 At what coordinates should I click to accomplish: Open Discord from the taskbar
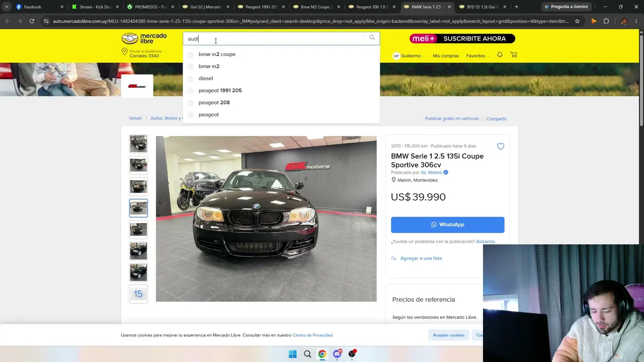pyautogui.click(x=337, y=354)
